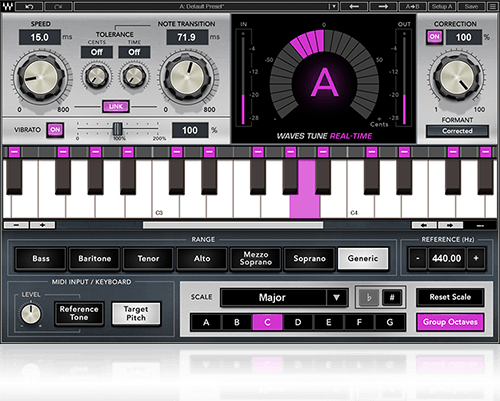
Task: Click the Speed value field 15.0
Action: (x=40, y=37)
